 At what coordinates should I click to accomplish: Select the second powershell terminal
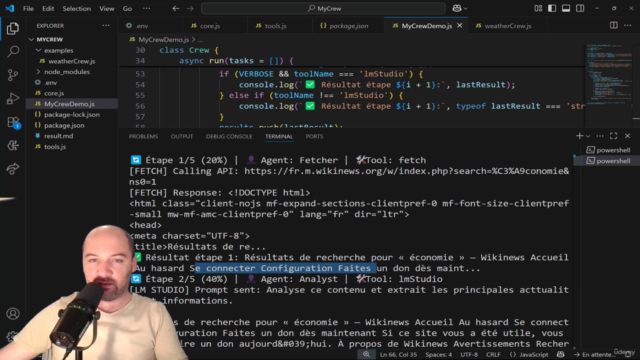608,161
